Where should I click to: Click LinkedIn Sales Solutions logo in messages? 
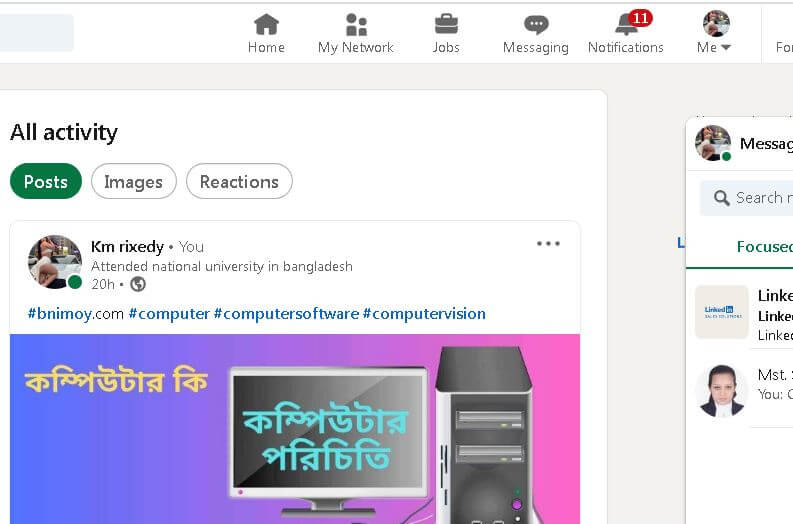point(722,312)
